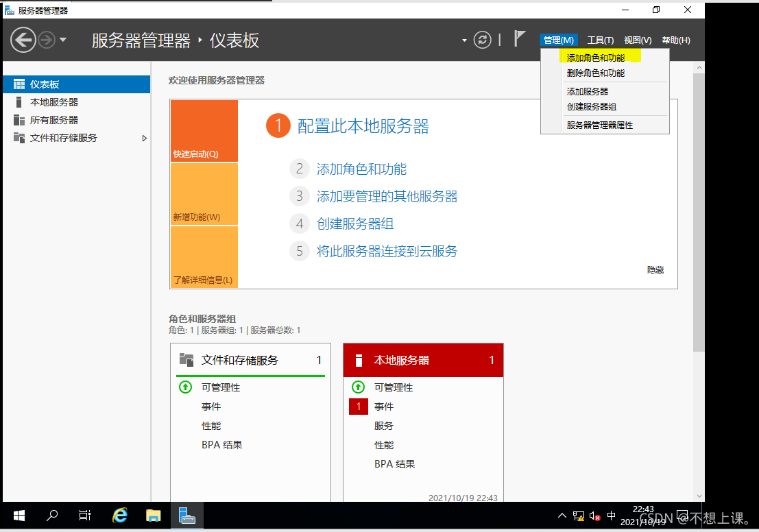
Task: Select 文件和存储服务 in the sidebar
Action: click(77, 138)
